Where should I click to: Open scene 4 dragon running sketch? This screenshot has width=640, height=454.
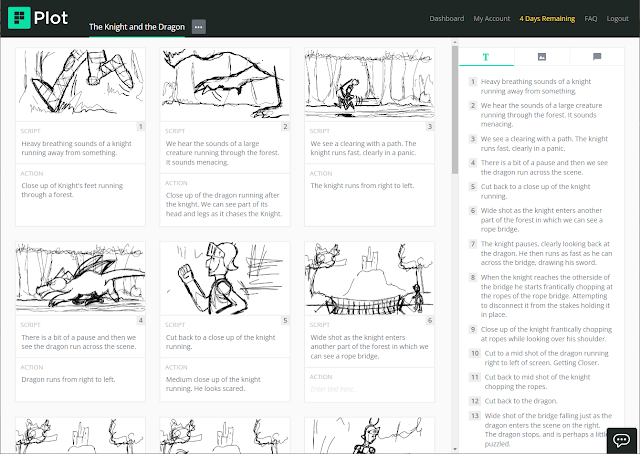click(x=80, y=278)
